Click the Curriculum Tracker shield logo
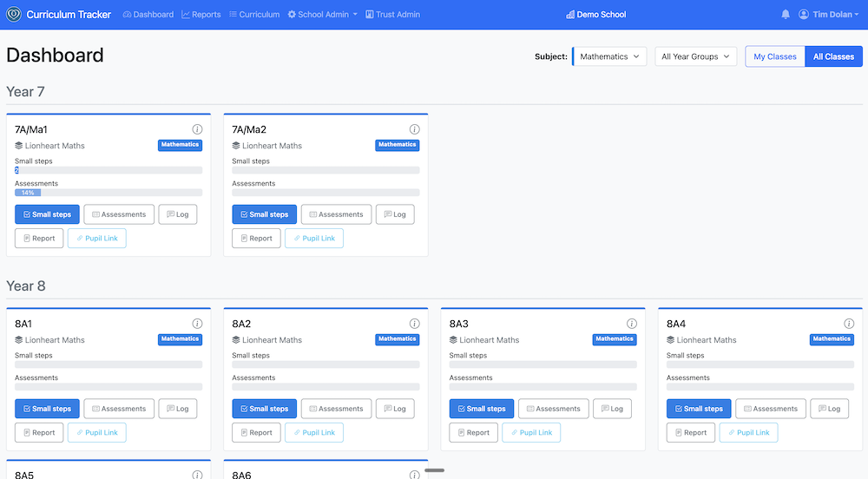The height and width of the screenshot is (479, 868). 14,15
